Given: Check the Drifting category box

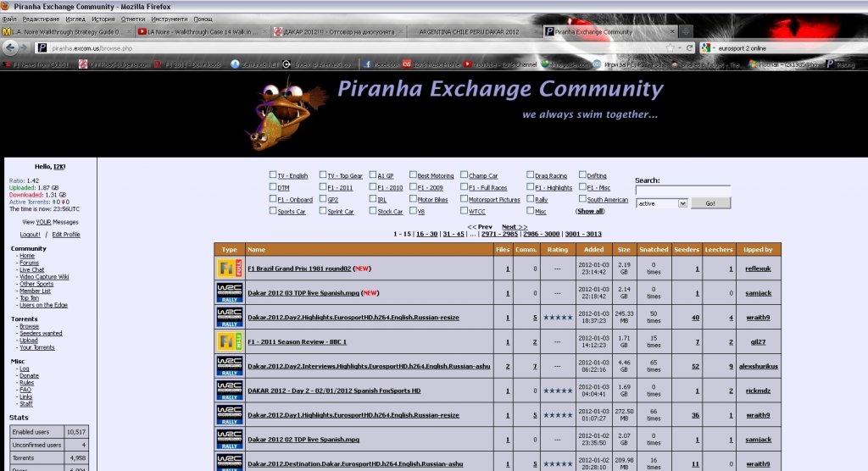Looking at the screenshot, I should pos(582,175).
